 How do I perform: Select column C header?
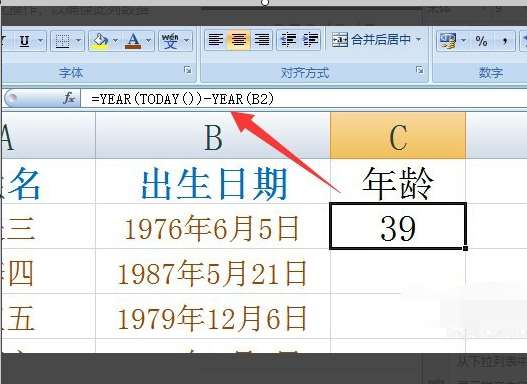[398, 136]
